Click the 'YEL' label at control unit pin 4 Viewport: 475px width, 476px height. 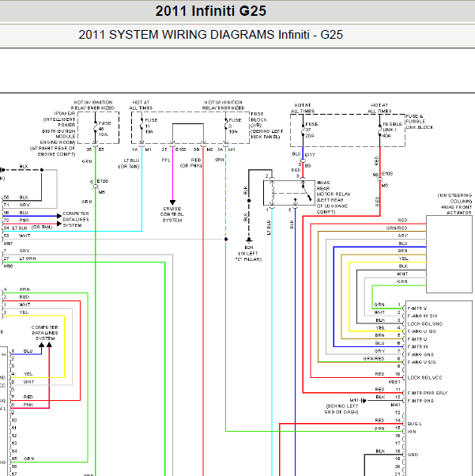(x=28, y=374)
